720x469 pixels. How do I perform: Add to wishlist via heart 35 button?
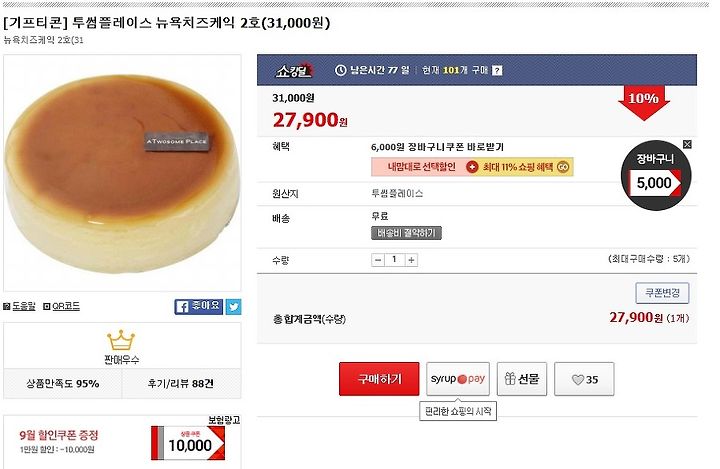click(x=584, y=379)
